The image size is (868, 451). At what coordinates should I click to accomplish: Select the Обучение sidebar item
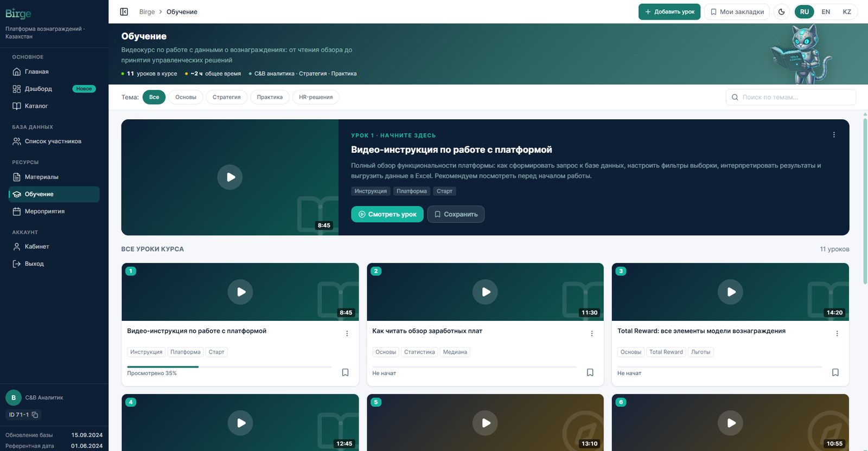(x=54, y=194)
